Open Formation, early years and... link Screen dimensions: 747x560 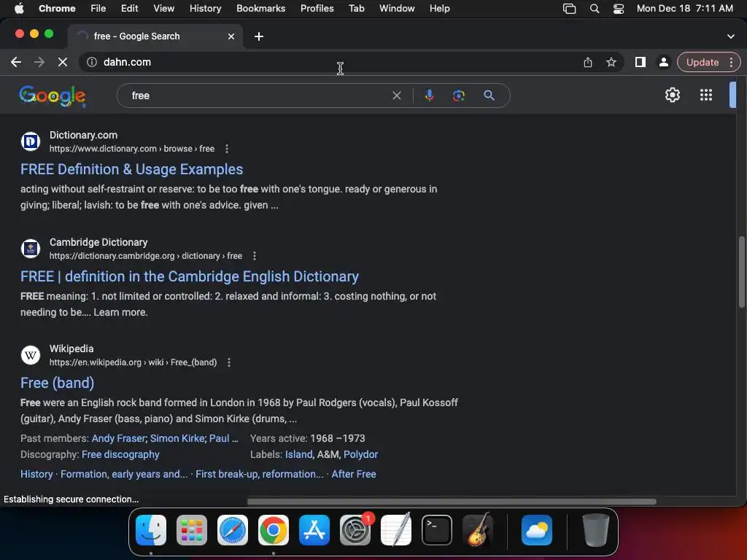point(124,474)
